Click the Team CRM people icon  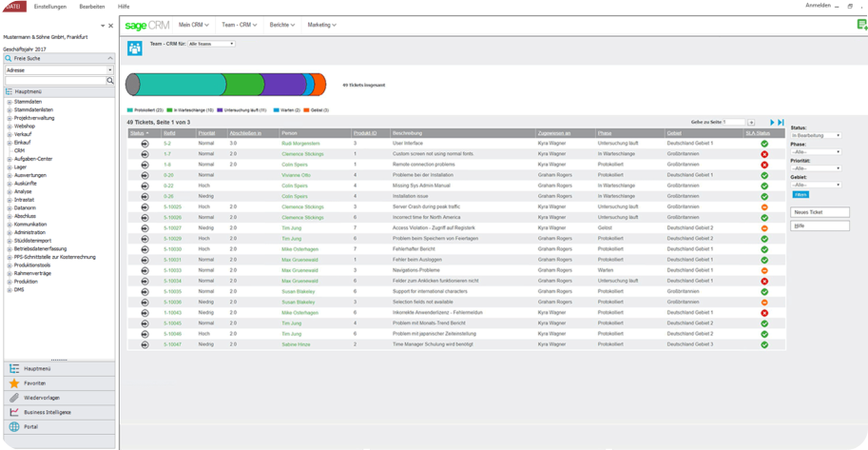(134, 49)
